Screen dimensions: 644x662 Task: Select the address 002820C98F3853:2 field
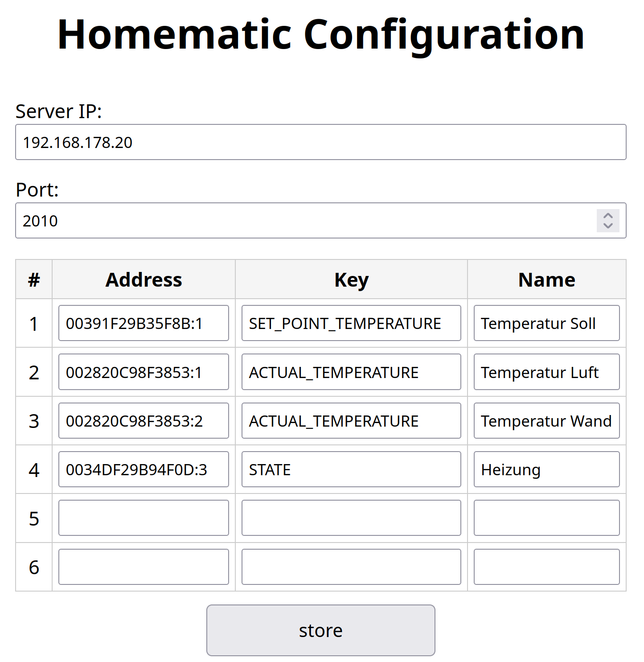pyautogui.click(x=143, y=420)
